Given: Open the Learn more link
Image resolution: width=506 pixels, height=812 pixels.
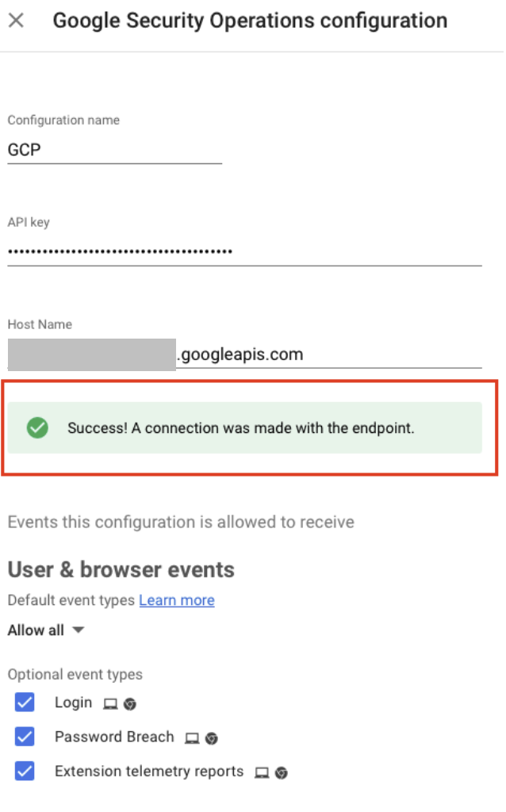Looking at the screenshot, I should [176, 600].
